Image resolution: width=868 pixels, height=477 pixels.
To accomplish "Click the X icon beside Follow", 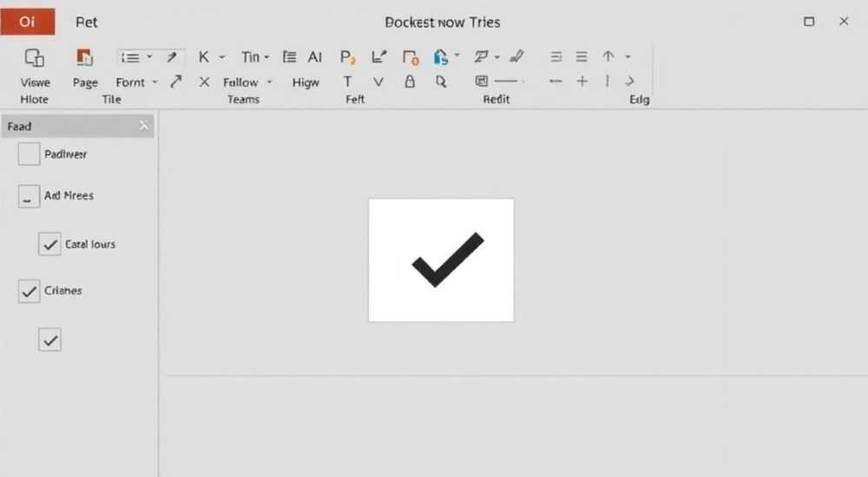I will coord(204,82).
